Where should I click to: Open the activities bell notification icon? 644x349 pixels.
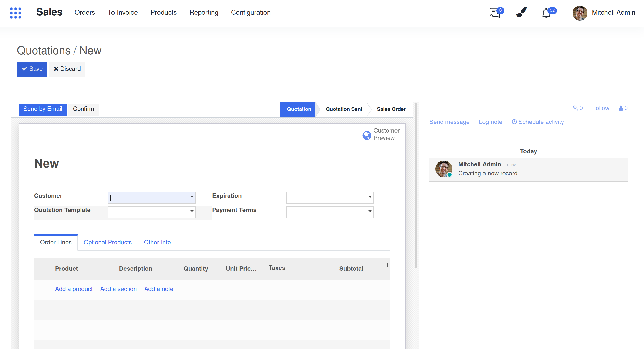(546, 13)
